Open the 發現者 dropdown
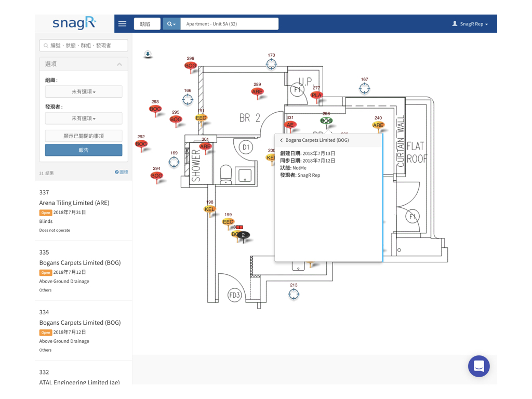The width and height of the screenshot is (532, 399). click(x=84, y=118)
